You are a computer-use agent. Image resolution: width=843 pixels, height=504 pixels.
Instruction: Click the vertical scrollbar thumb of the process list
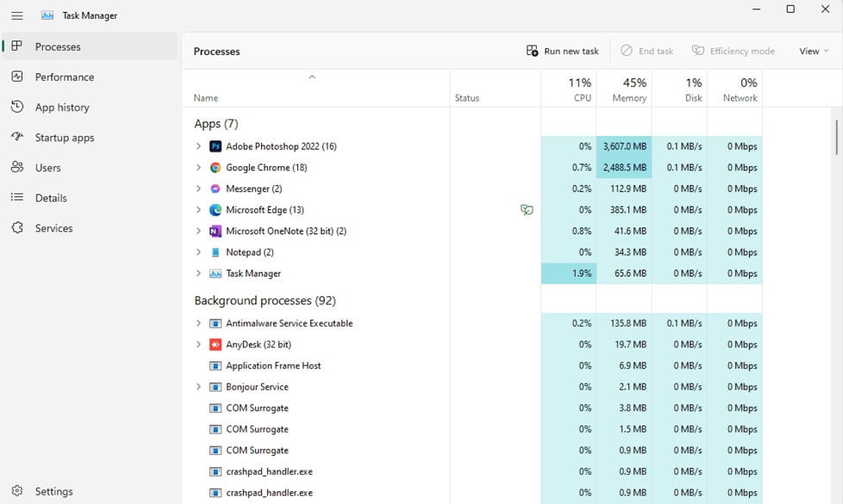click(837, 137)
